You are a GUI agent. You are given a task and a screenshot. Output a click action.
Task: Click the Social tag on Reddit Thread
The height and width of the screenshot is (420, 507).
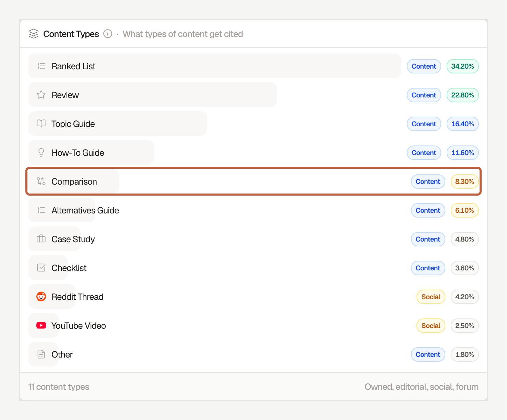(x=431, y=297)
